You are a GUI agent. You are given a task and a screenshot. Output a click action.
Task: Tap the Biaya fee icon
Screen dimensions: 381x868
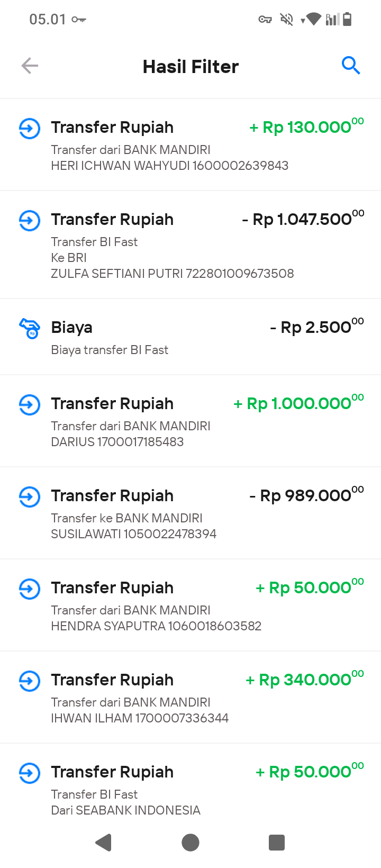30,329
